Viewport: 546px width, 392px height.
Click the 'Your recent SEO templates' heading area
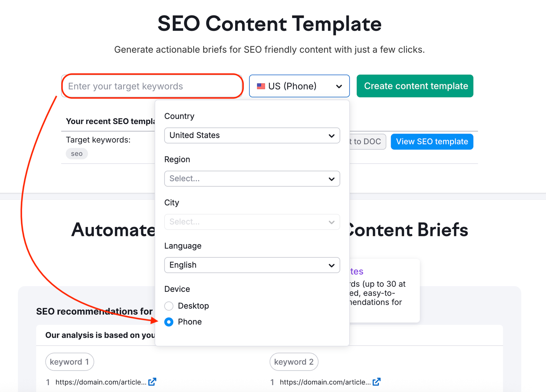[109, 121]
